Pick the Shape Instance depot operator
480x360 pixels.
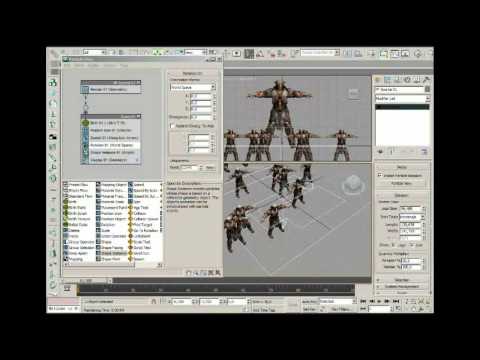[x=111, y=253]
